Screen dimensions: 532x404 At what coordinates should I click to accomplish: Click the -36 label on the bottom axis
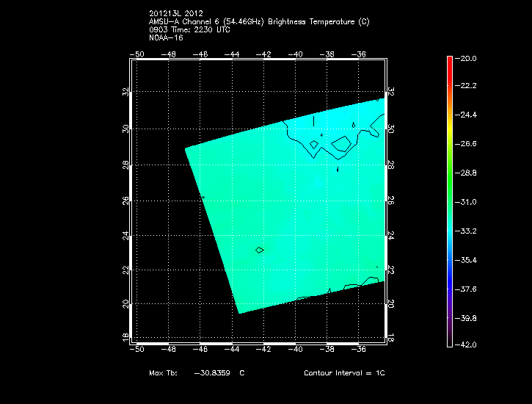(x=360, y=349)
